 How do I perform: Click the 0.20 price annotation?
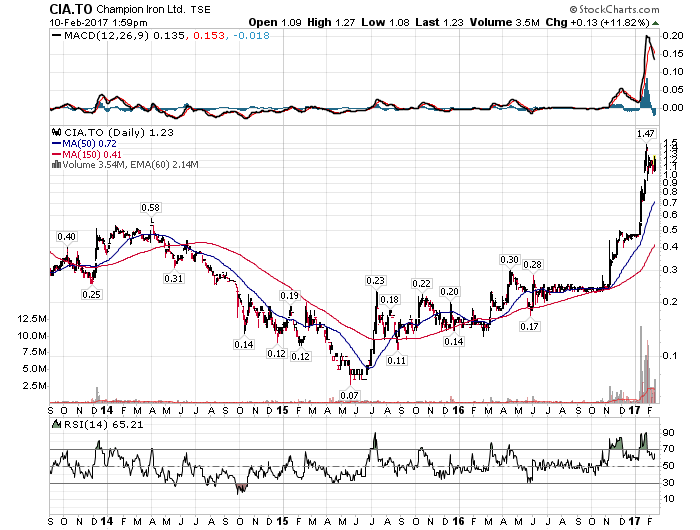450,292
